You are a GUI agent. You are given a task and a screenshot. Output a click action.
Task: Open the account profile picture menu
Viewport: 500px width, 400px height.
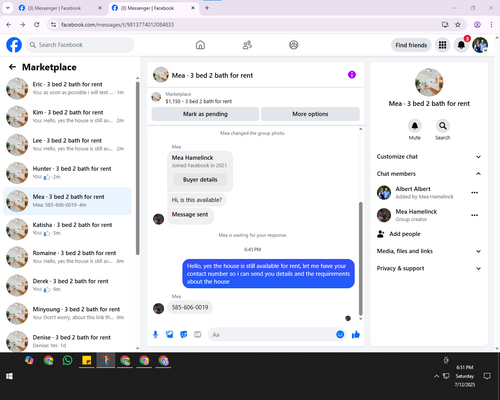[480, 45]
